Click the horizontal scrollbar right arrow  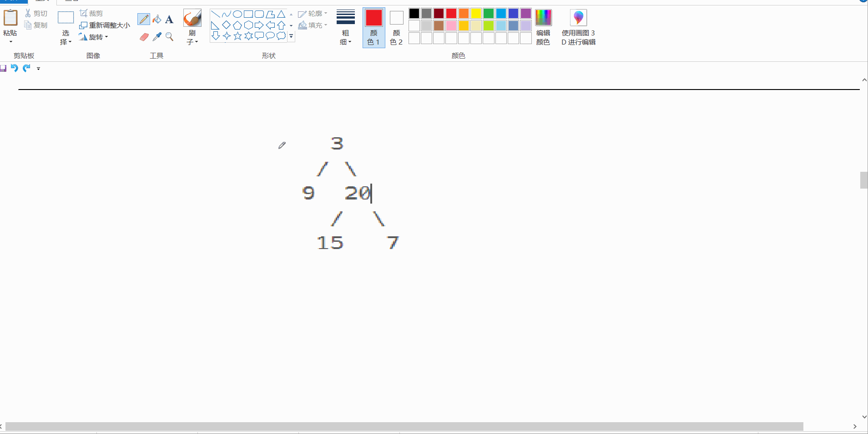pyautogui.click(x=855, y=427)
